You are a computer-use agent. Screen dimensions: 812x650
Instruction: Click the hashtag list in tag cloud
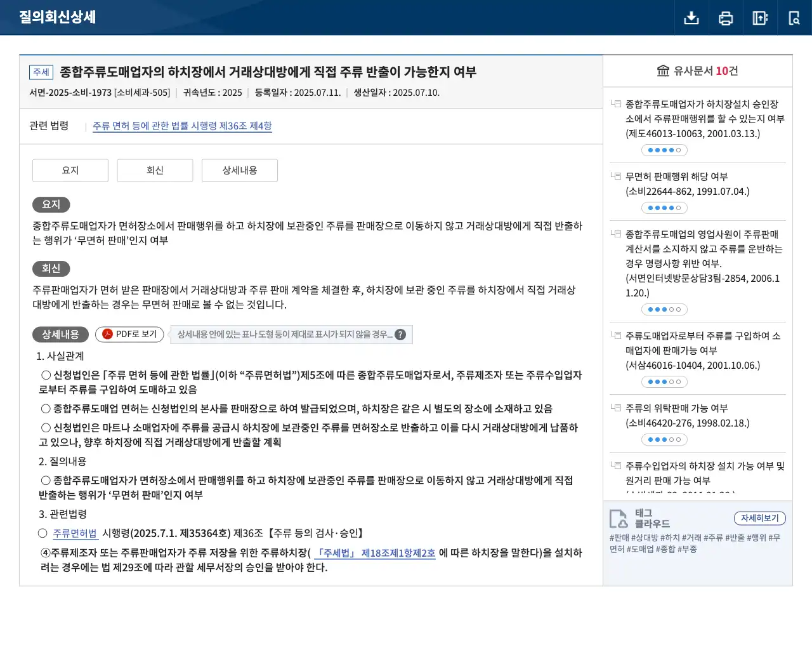click(x=695, y=543)
